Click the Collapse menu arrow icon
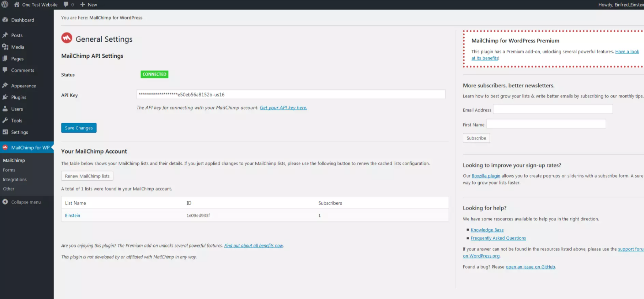Image resolution: width=644 pixels, height=299 pixels. (x=5, y=202)
